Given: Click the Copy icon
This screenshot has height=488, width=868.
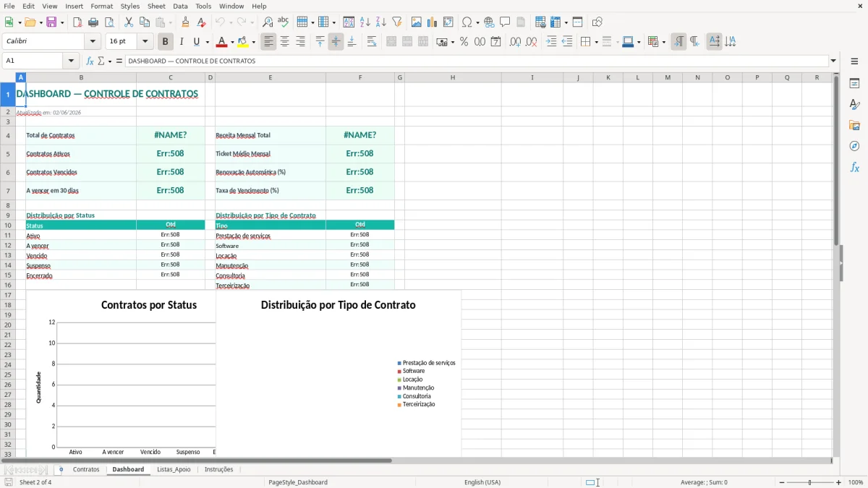Looking at the screenshot, I should click(145, 22).
